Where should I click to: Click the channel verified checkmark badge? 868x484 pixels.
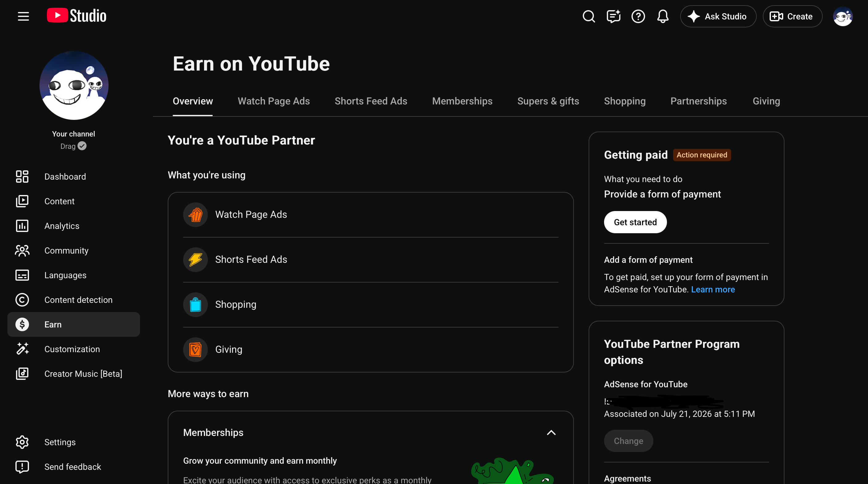(x=82, y=146)
